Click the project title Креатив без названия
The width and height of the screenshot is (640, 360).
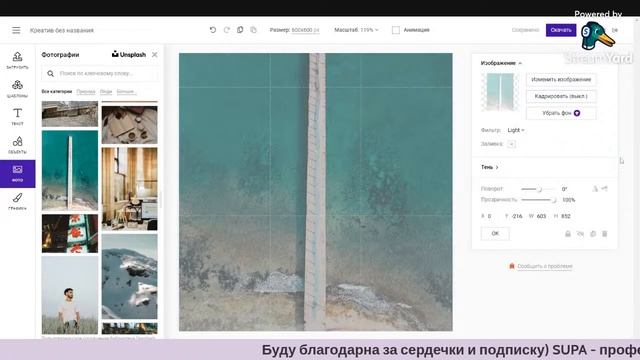pyautogui.click(x=62, y=30)
